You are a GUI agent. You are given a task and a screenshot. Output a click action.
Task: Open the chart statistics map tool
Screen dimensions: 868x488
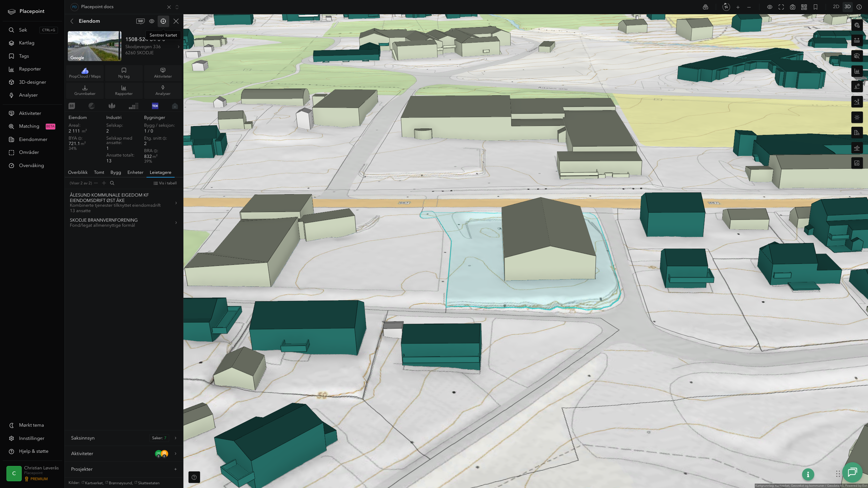pyautogui.click(x=857, y=71)
